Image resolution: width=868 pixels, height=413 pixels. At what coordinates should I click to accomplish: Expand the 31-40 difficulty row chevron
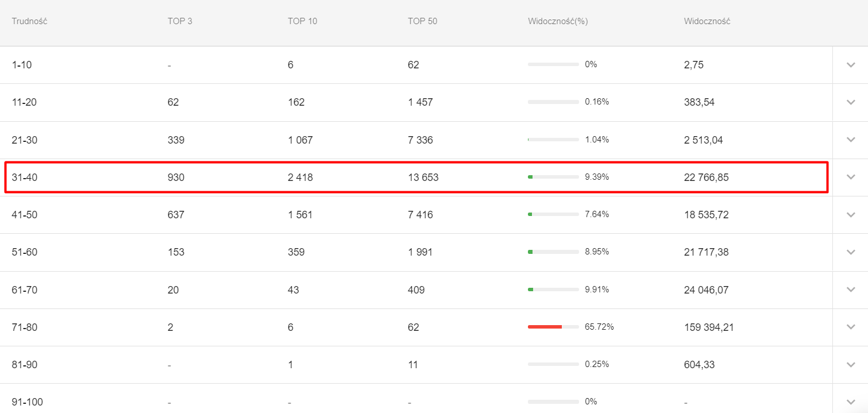pyautogui.click(x=851, y=177)
